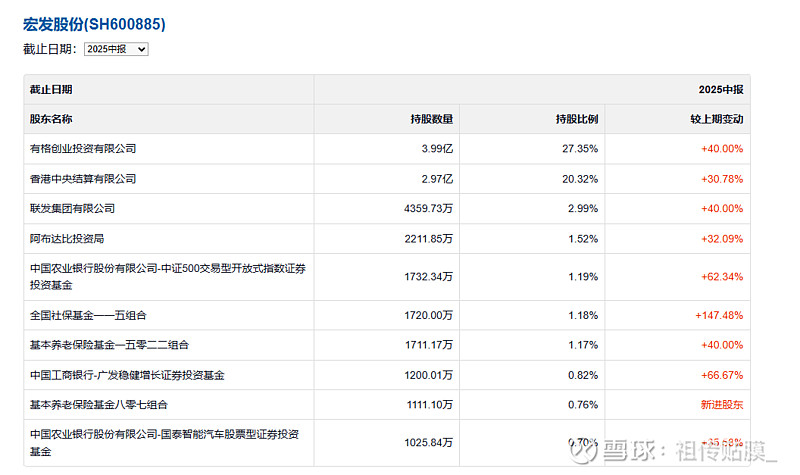Select shareholder 有格创业投资有限公司
This screenshot has width=800, height=475.
[x=83, y=149]
